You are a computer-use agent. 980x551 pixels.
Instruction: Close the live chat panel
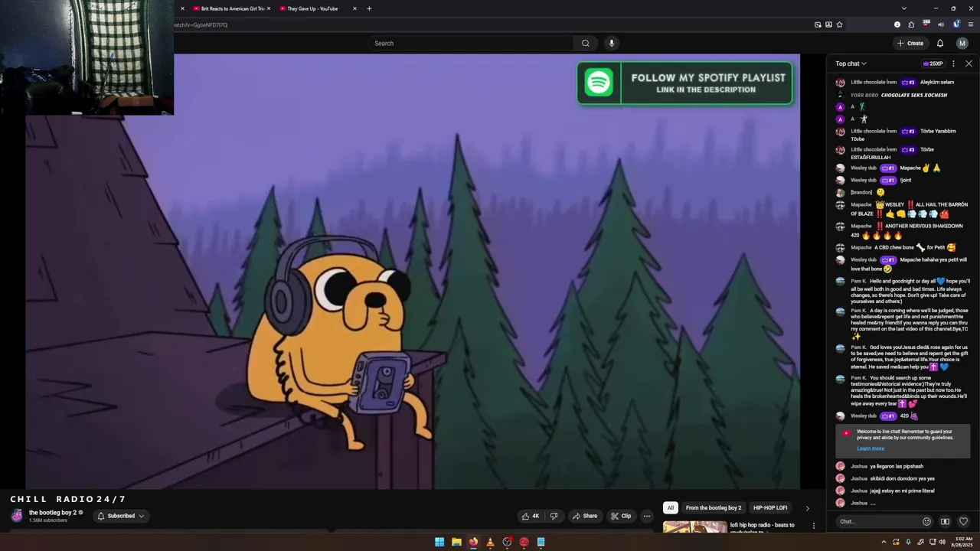point(969,64)
